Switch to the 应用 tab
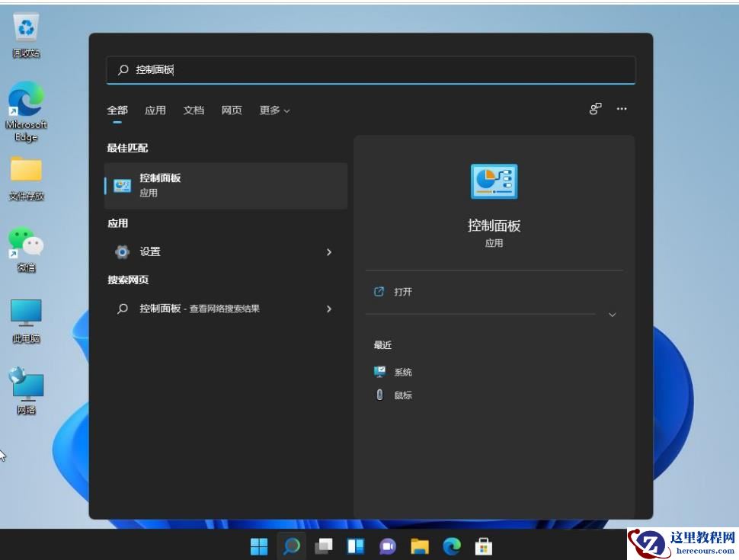Screen dimensions: 739x560 point(155,110)
